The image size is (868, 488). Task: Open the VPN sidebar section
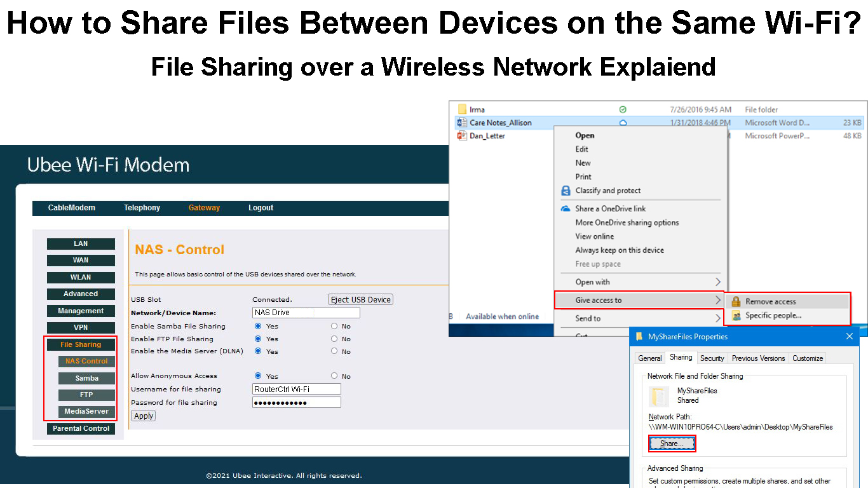(81, 328)
